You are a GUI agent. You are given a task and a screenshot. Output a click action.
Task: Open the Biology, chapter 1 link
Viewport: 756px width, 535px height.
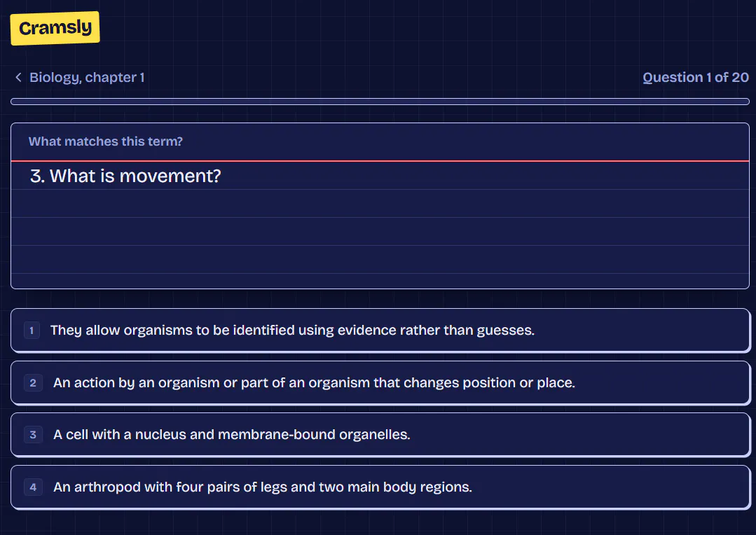point(87,77)
